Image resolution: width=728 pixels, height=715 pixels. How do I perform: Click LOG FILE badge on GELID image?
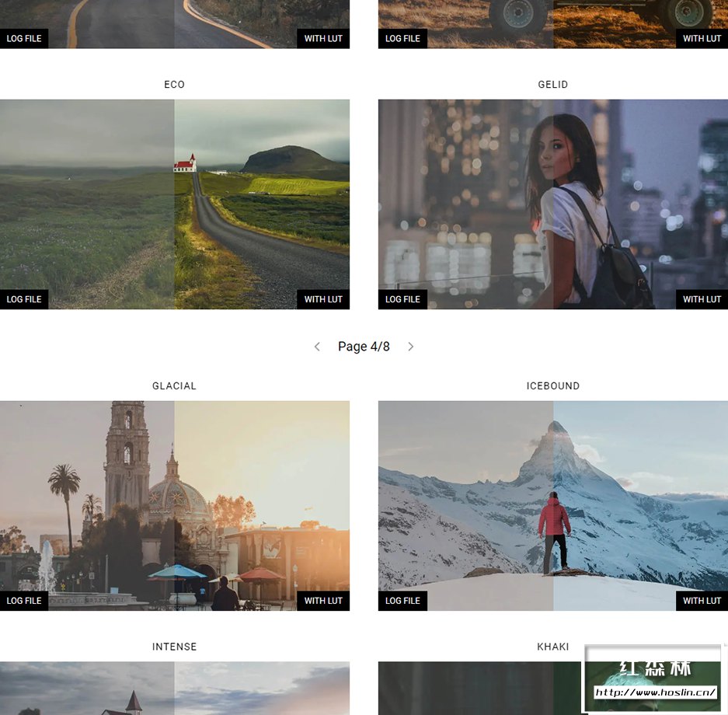click(x=402, y=299)
